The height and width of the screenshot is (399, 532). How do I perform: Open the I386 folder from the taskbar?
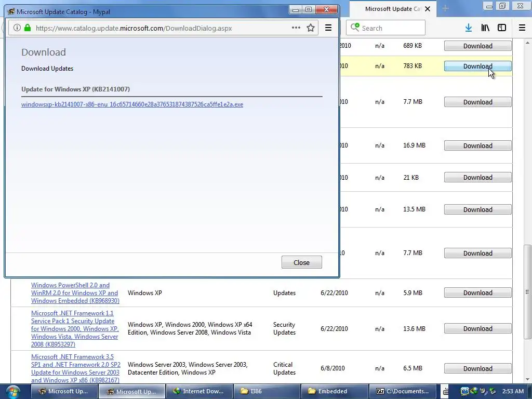[x=267, y=392]
